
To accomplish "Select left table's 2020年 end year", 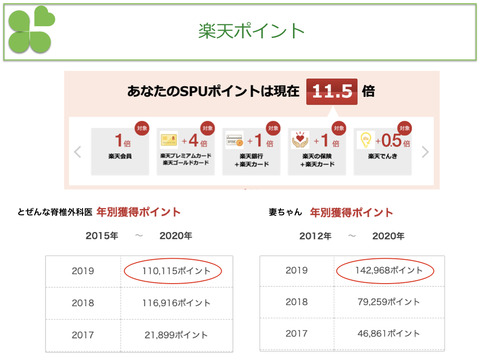I will 176,236.
